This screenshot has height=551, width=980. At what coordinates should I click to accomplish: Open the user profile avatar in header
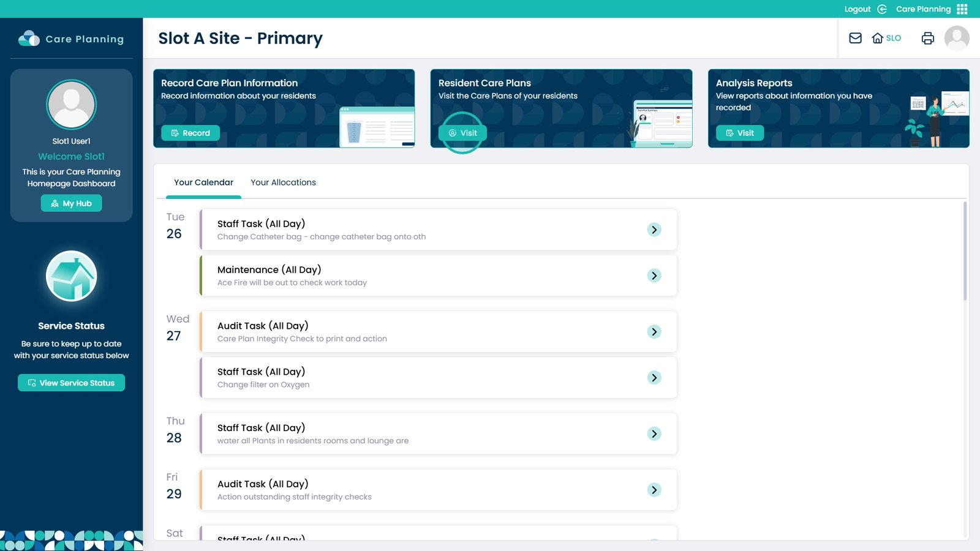click(956, 38)
